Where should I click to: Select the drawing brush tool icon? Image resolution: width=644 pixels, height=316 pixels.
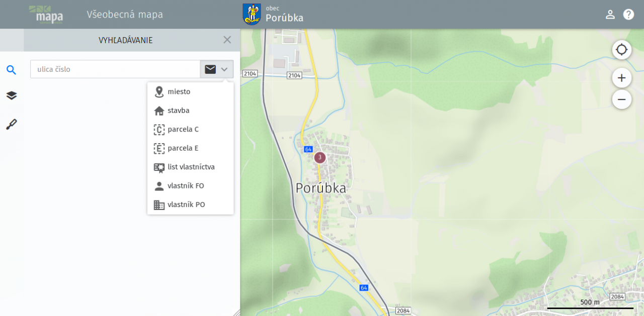pyautogui.click(x=11, y=124)
